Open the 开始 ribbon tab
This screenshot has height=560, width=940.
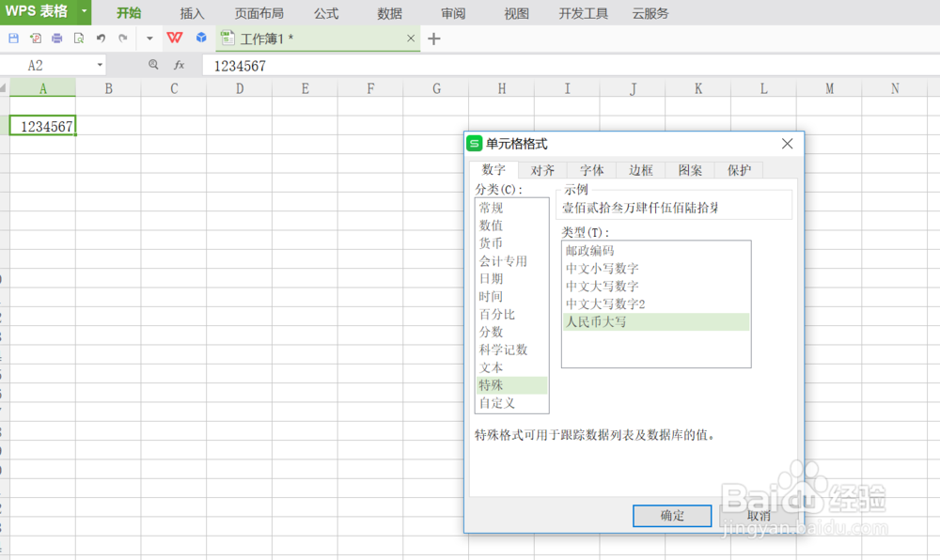coord(129,13)
